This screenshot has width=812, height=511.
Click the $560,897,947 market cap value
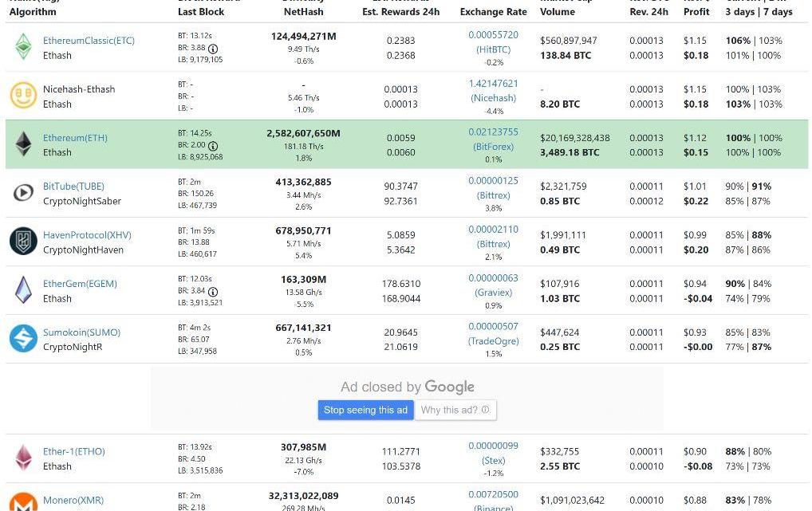tap(568, 41)
